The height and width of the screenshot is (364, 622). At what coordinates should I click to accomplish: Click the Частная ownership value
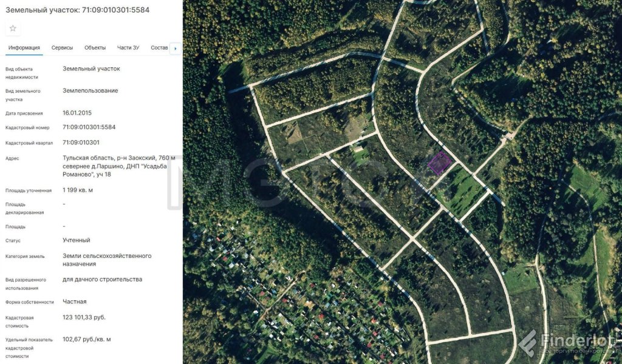(x=75, y=302)
